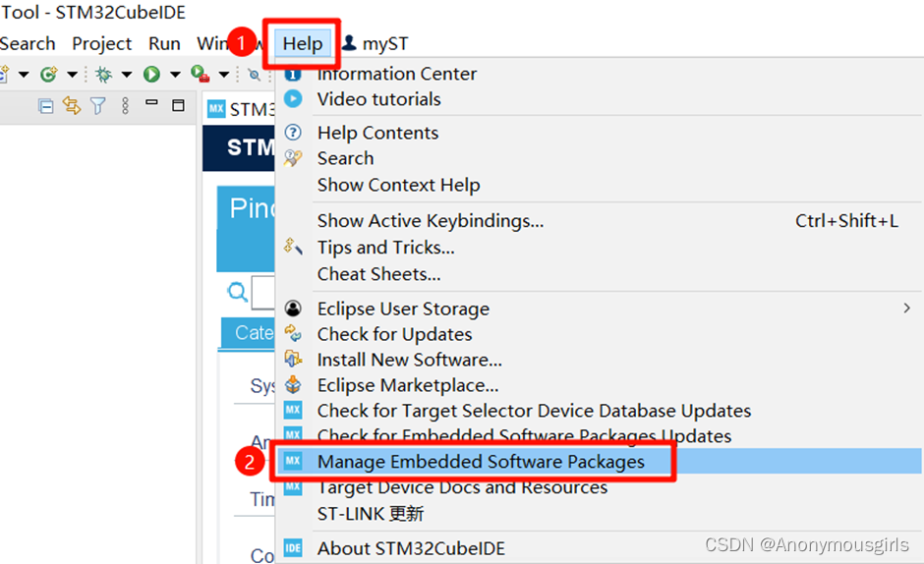Maximize the Project Explorer panel
Image resolution: width=924 pixels, height=564 pixels.
(178, 105)
